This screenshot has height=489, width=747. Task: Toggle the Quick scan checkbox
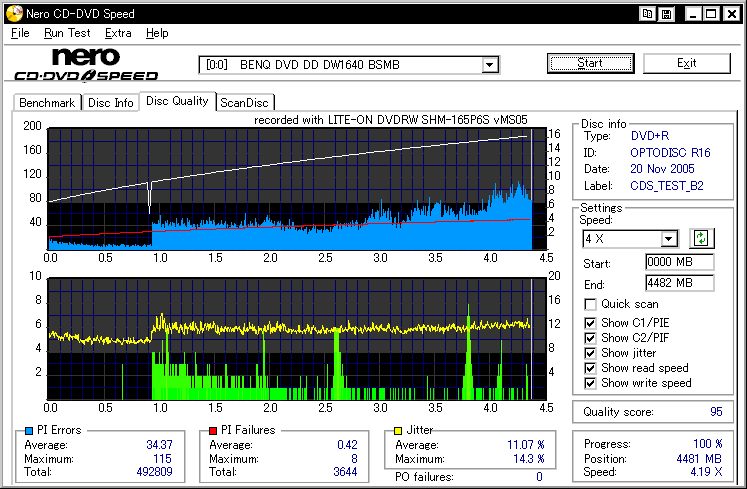[590, 304]
